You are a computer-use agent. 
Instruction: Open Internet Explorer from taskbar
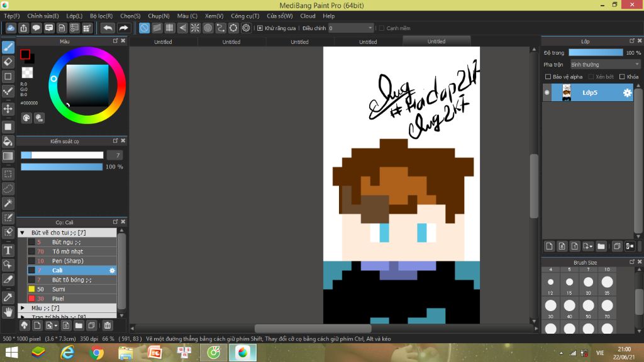(x=67, y=353)
